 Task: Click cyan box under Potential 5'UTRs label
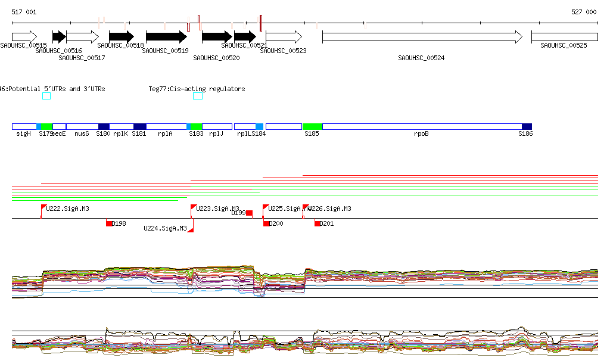tap(46, 97)
